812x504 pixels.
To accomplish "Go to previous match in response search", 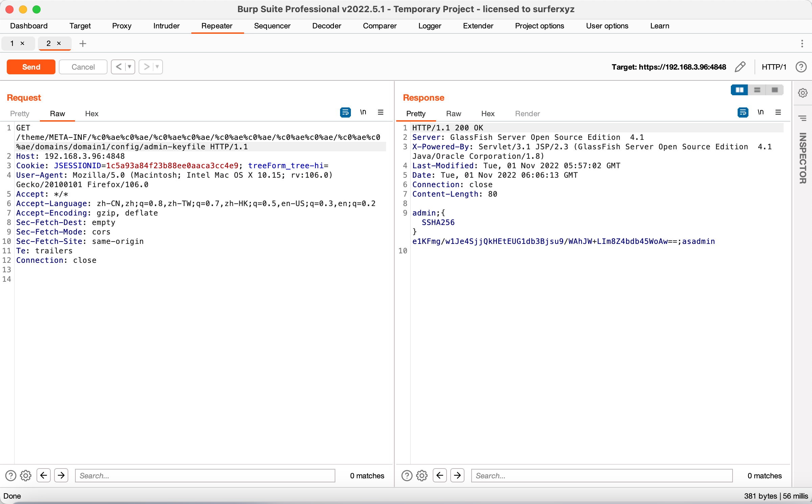I will pyautogui.click(x=439, y=476).
